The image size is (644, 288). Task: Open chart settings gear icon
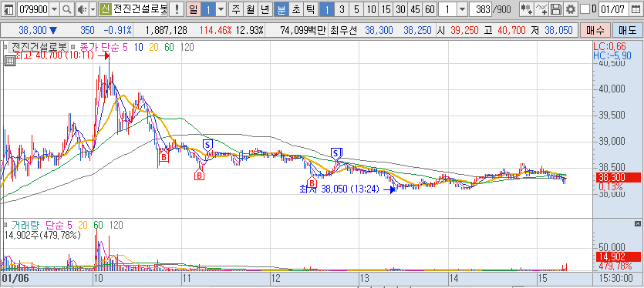coord(570,9)
